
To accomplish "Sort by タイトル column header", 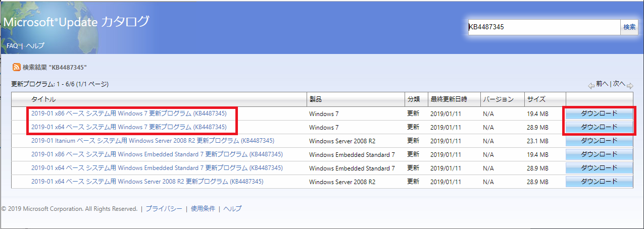I will 43,99.
